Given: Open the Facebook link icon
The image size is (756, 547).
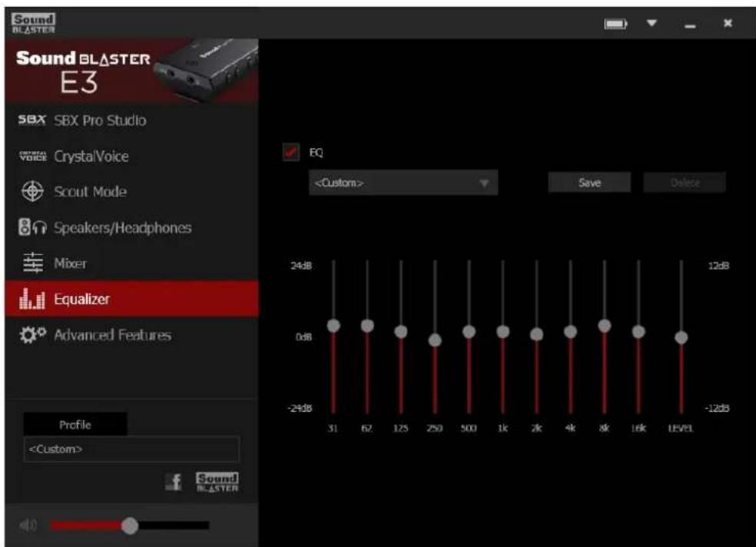Looking at the screenshot, I should point(174,482).
